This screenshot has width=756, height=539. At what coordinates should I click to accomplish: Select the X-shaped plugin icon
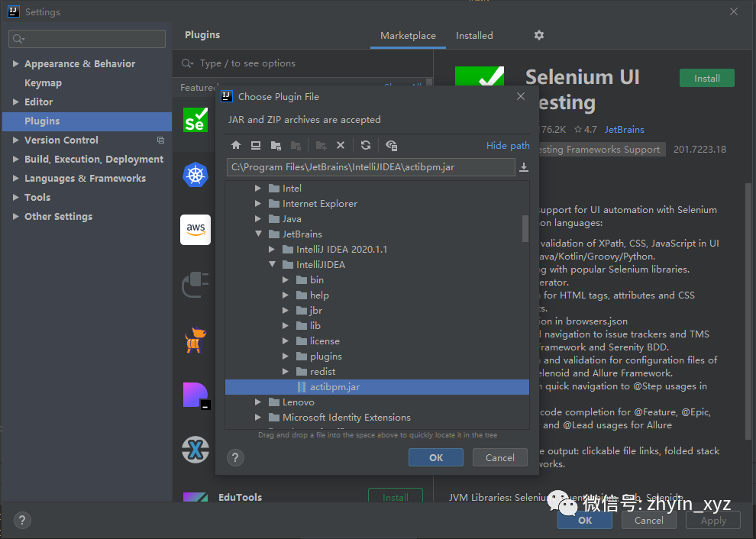(x=195, y=450)
